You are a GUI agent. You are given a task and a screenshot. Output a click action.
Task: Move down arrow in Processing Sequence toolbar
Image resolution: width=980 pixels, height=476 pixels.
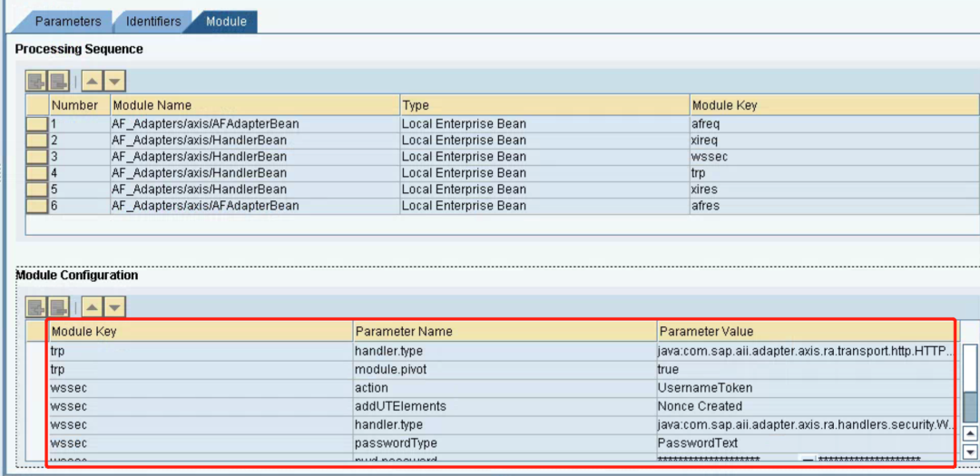pyautogui.click(x=115, y=82)
